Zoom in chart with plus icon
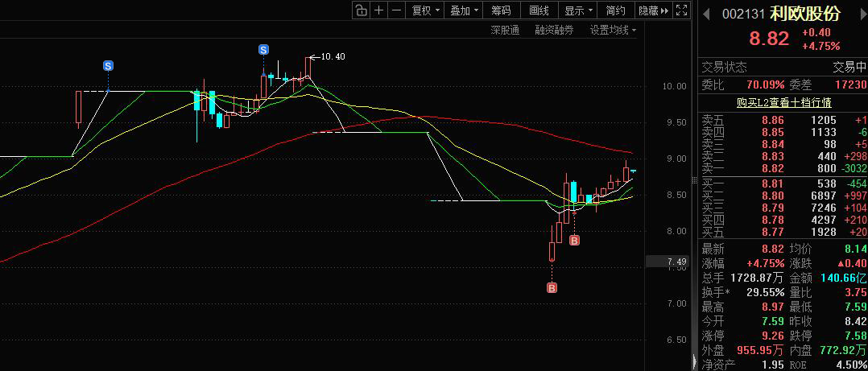This screenshot has width=868, height=371. pyautogui.click(x=378, y=10)
